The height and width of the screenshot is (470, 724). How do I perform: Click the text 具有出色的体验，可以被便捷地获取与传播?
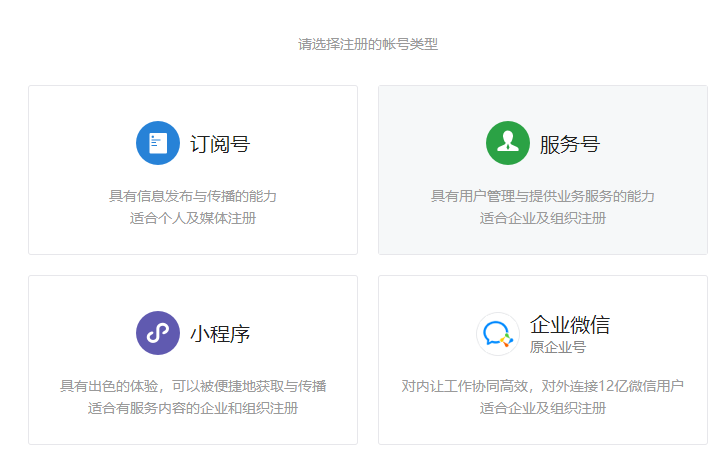[193, 386]
